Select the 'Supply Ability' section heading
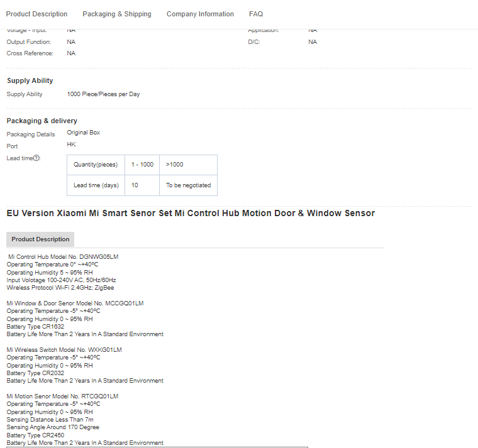This screenshot has width=478, height=448. [x=30, y=80]
